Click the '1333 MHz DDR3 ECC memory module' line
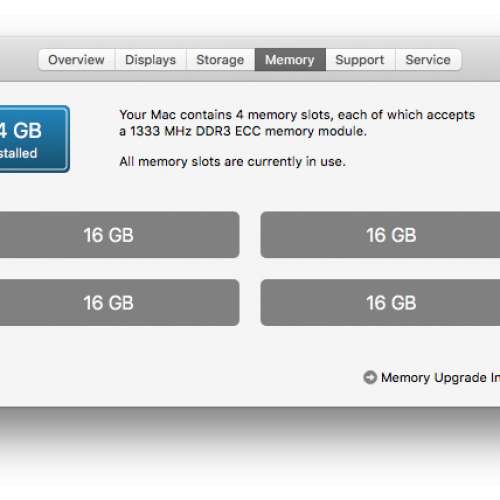Screen dimensions: 500x500 click(248, 131)
